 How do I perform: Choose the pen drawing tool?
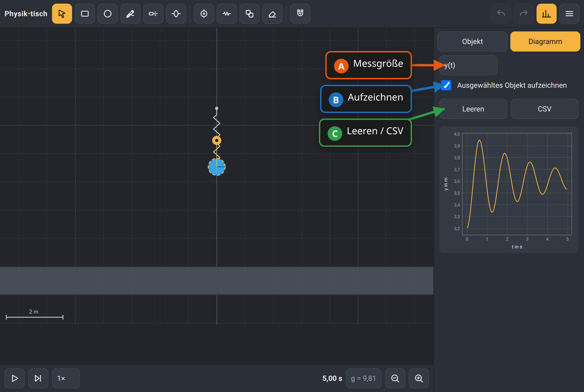[x=130, y=14]
